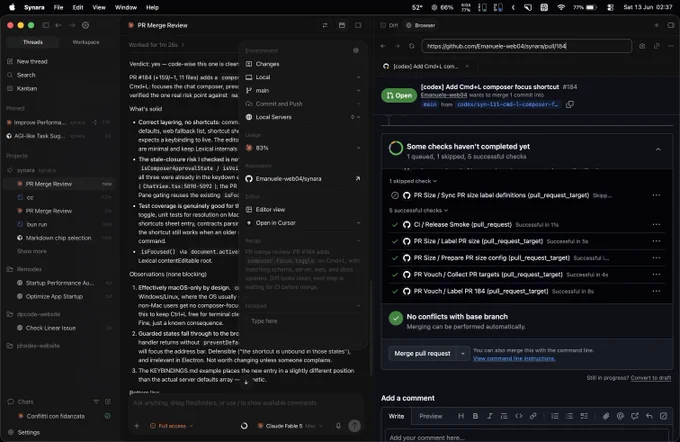Filter Chats with the funnel icon
This screenshot has width=680, height=442.
click(x=96, y=402)
